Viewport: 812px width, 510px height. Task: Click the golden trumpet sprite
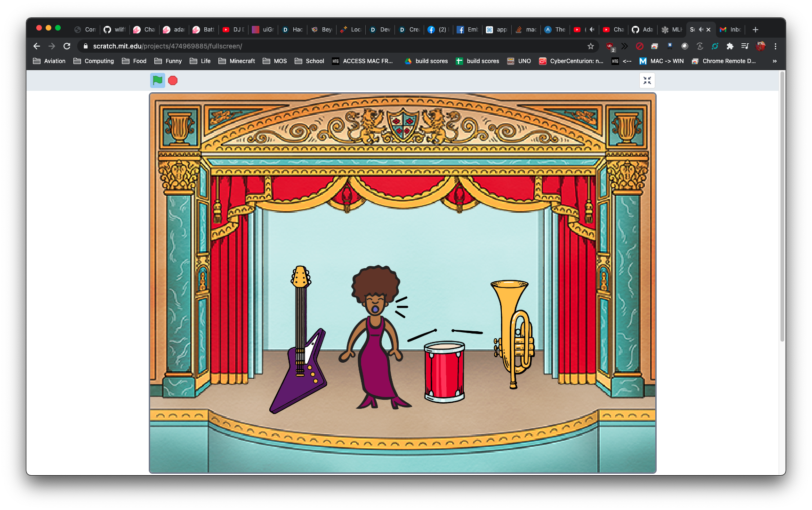514,334
